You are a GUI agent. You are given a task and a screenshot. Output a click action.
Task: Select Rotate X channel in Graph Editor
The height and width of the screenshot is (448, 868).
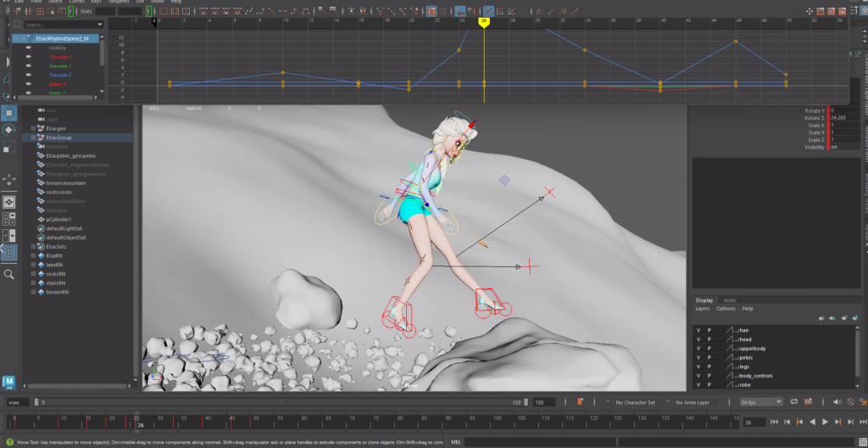click(58, 84)
